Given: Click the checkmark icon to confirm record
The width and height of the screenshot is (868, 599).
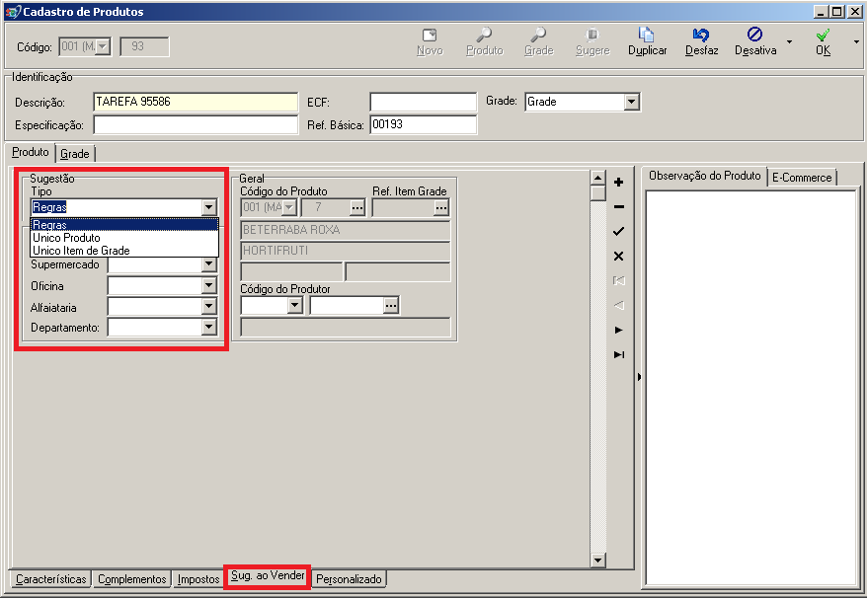Looking at the screenshot, I should click(619, 231).
